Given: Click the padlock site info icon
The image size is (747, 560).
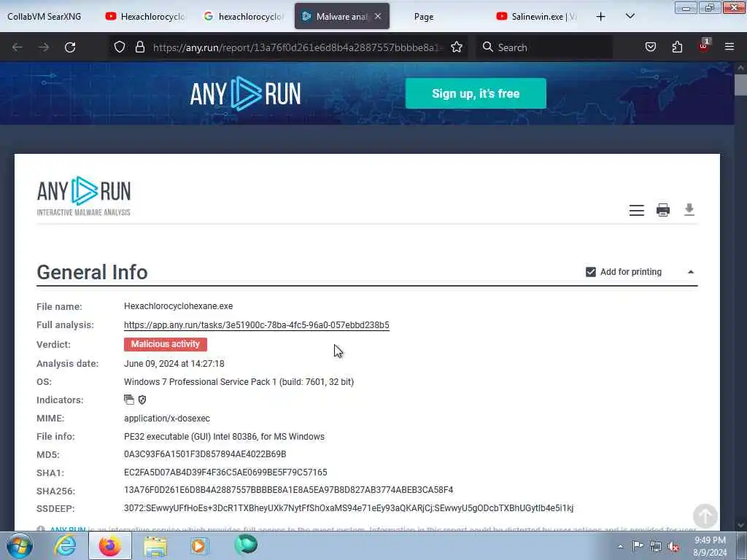Looking at the screenshot, I should click(x=139, y=47).
